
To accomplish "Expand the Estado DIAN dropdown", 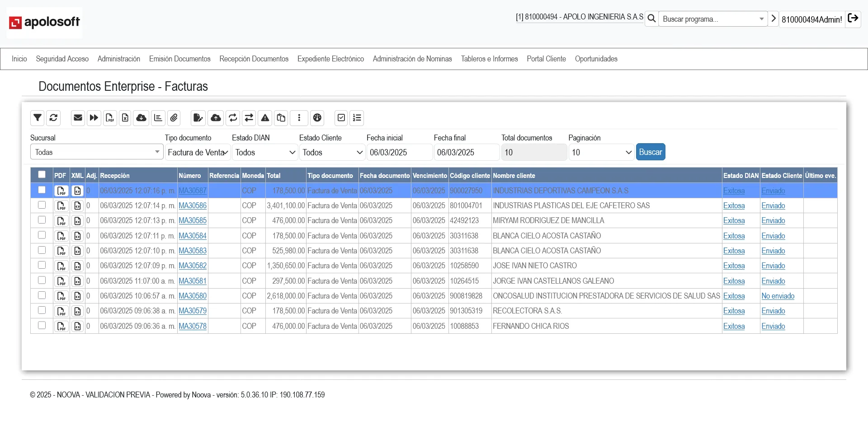I will tap(264, 152).
